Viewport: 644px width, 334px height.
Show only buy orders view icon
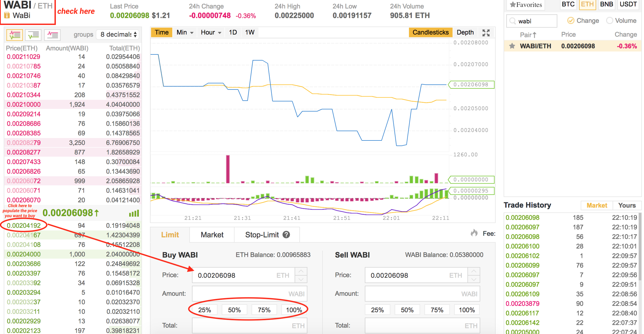point(33,35)
